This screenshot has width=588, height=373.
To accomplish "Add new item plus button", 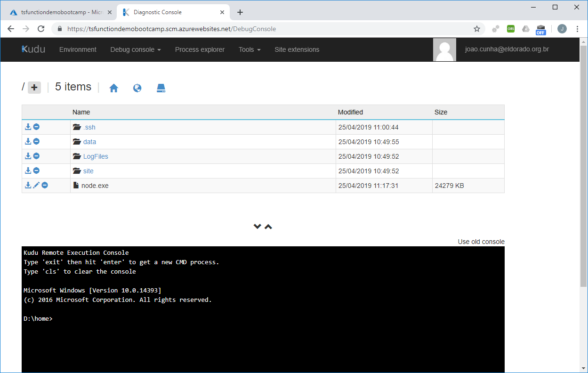I will coord(34,88).
